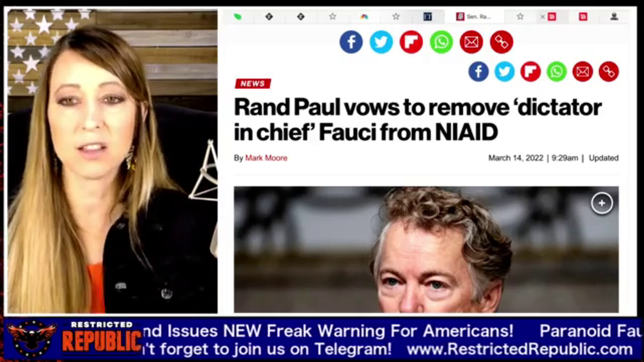Click www.RestrictedRepublic.com in the ticker
This screenshot has width=644, height=362.
[520, 349]
